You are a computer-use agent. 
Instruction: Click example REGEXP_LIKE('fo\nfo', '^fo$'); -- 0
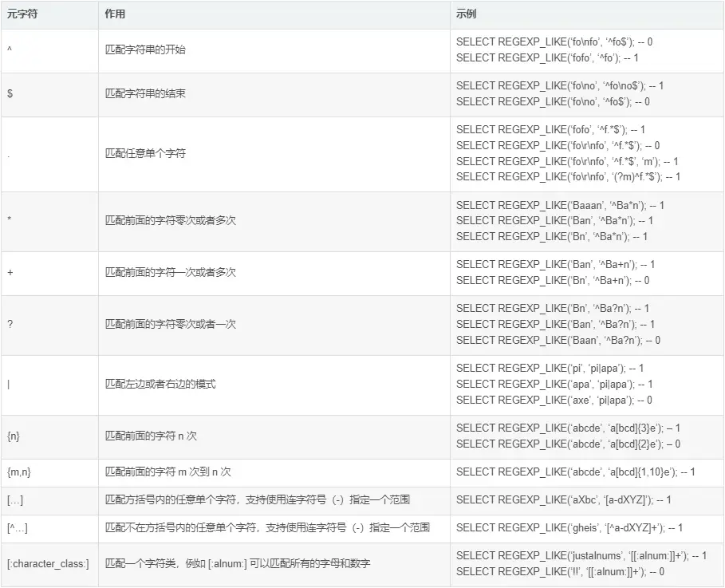click(x=554, y=41)
